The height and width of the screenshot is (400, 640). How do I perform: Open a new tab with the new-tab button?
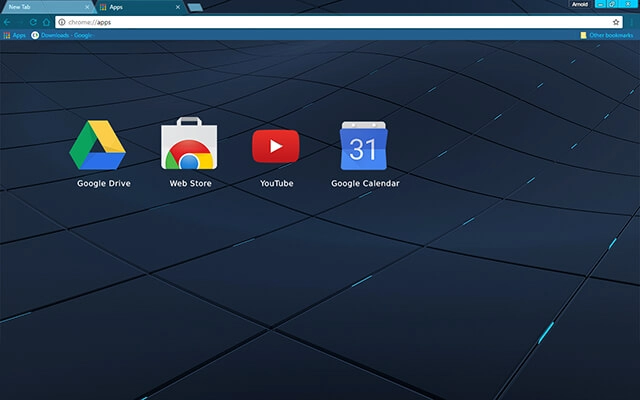click(195, 7)
